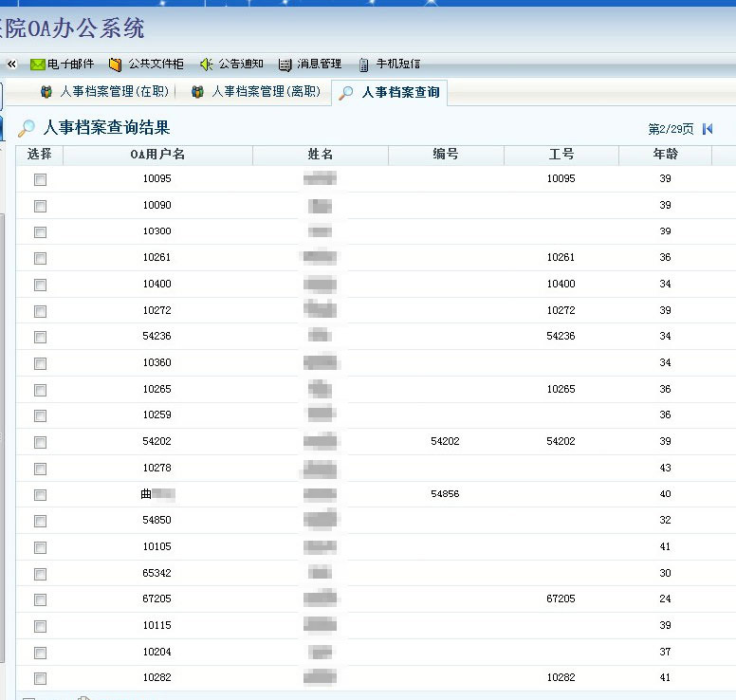Click the 人事档案管理(离职) people icon
This screenshot has height=700, width=736.
[x=197, y=92]
